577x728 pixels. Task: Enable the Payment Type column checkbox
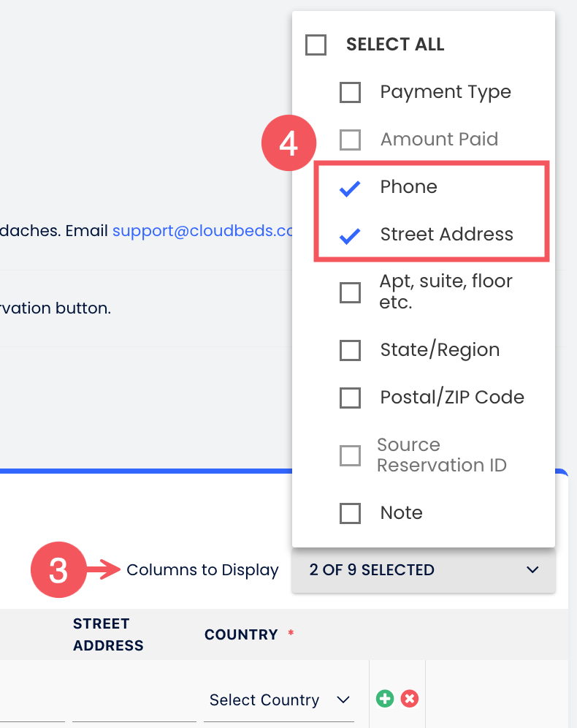pyautogui.click(x=351, y=93)
